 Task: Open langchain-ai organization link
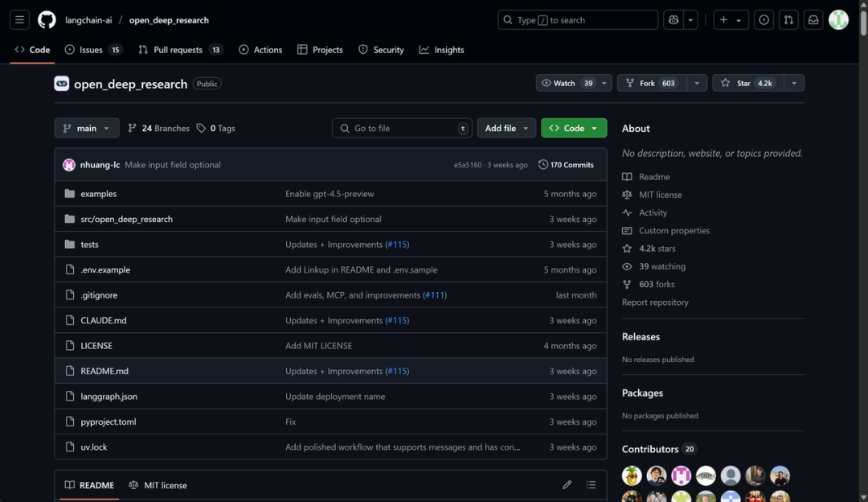pyautogui.click(x=88, y=20)
